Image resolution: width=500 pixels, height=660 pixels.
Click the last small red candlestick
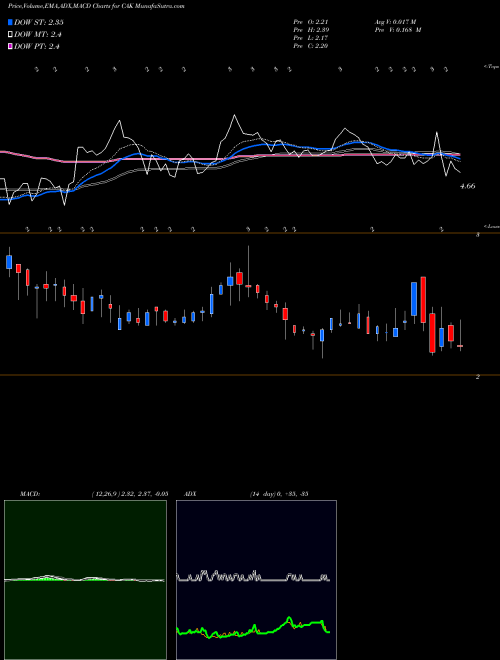point(460,346)
